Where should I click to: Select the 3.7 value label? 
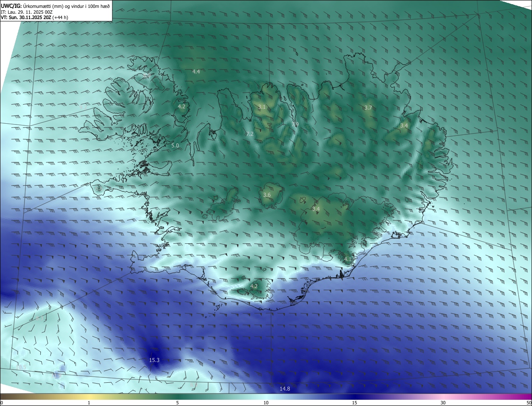tap(368, 108)
